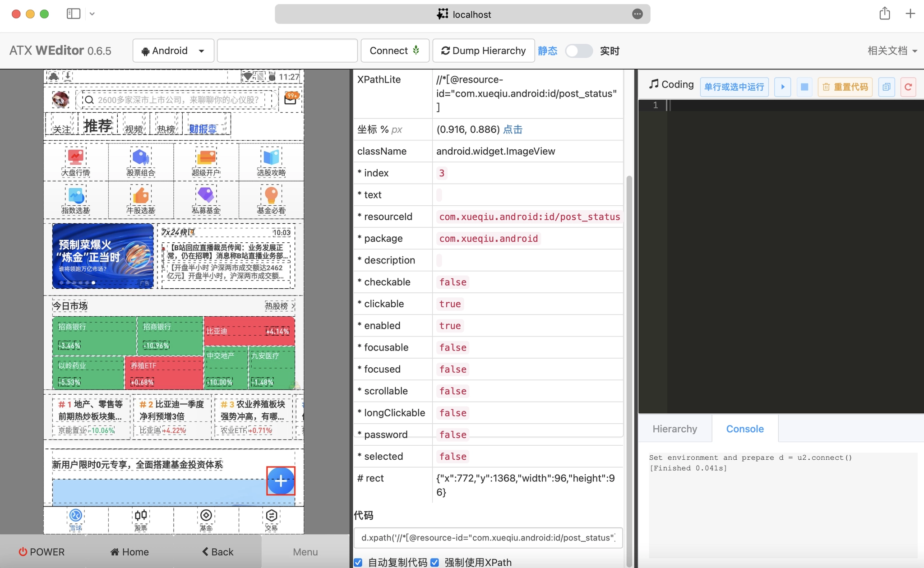The height and width of the screenshot is (568, 924).
Task: Click the page options ellipsis in address bar
Action: click(637, 14)
